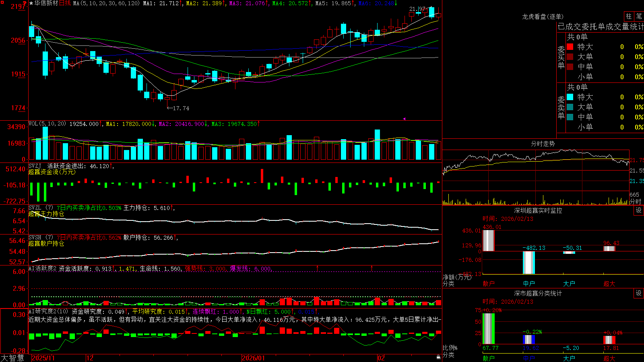Viewport: 644px width, 362px height.
Task: Click the dark red 大单 buy-order swatch
Action: 570,57
